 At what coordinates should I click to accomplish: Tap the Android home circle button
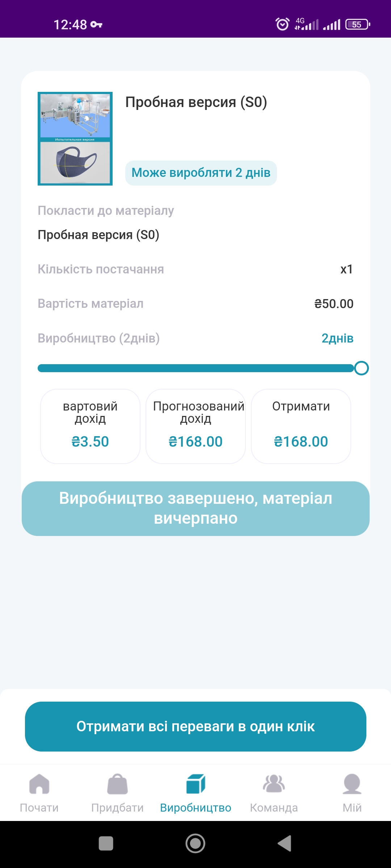pyautogui.click(x=195, y=843)
